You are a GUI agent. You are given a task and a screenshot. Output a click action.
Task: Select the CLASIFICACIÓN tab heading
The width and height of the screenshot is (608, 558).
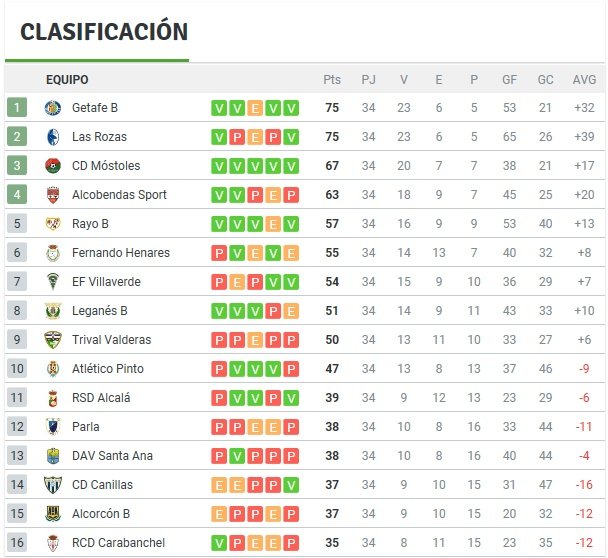tap(104, 32)
